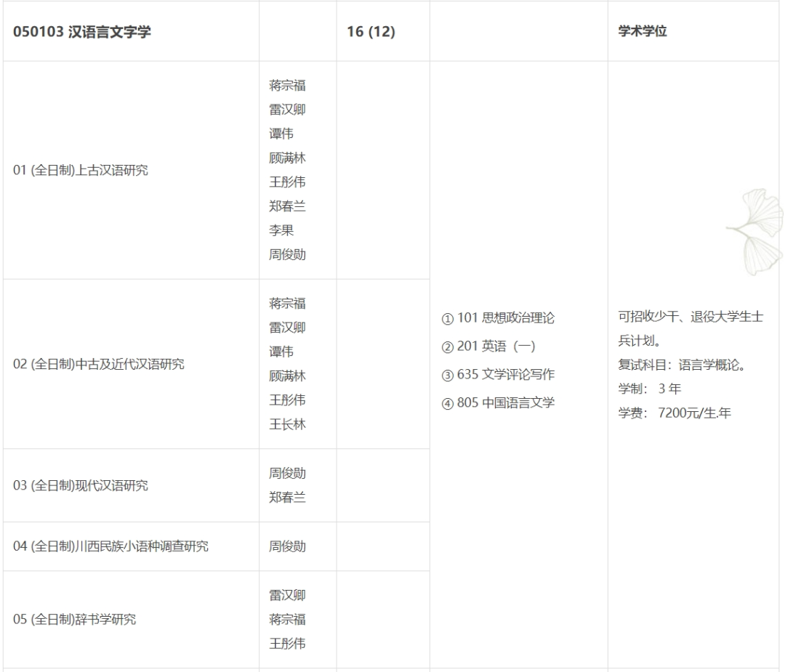
Task: Select the 050103 汉语言文字学 heading
Action: coord(82,31)
